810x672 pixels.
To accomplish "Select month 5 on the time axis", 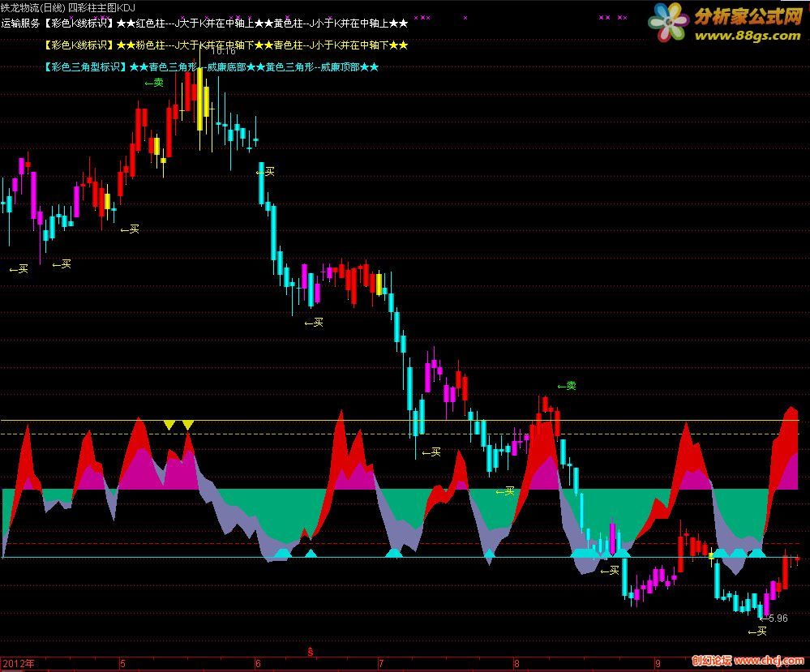I will point(122,664).
